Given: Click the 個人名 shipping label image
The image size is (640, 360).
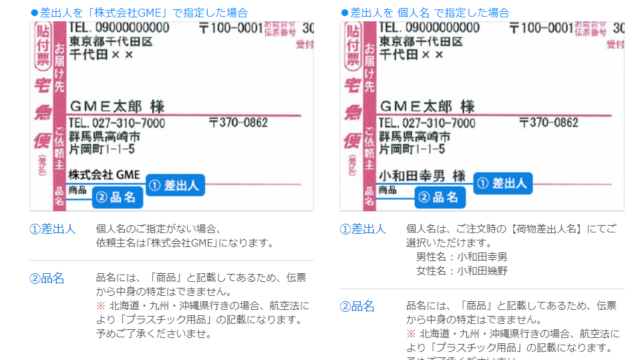Looking at the screenshot, I should (482, 116).
